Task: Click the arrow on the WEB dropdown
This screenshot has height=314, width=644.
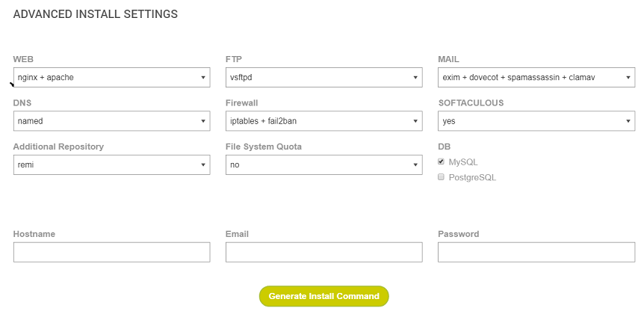Action: pos(203,77)
